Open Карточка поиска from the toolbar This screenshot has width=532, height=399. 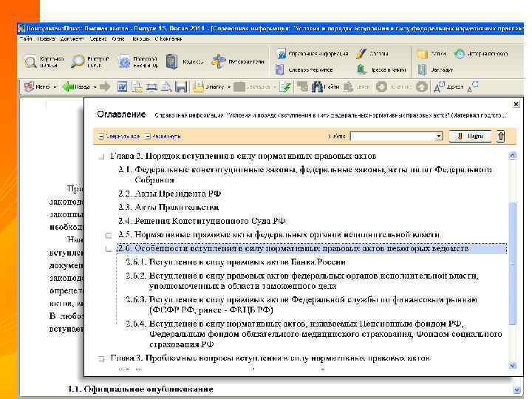point(44,62)
